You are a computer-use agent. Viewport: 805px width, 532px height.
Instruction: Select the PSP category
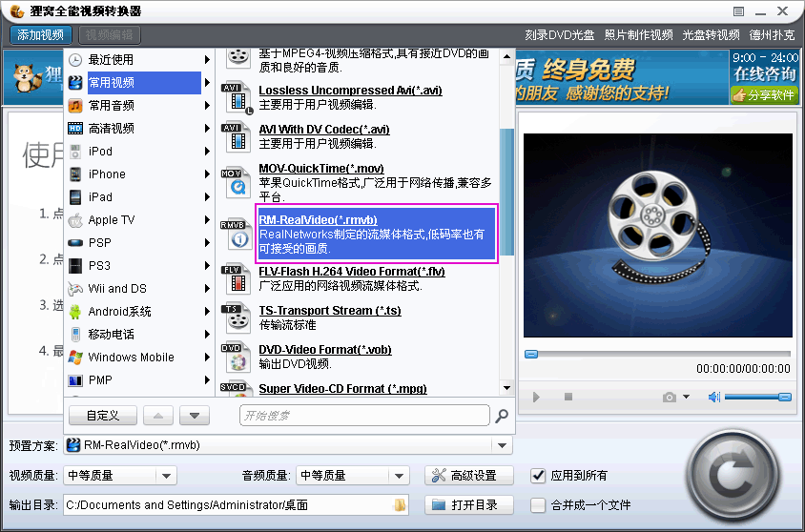(139, 243)
